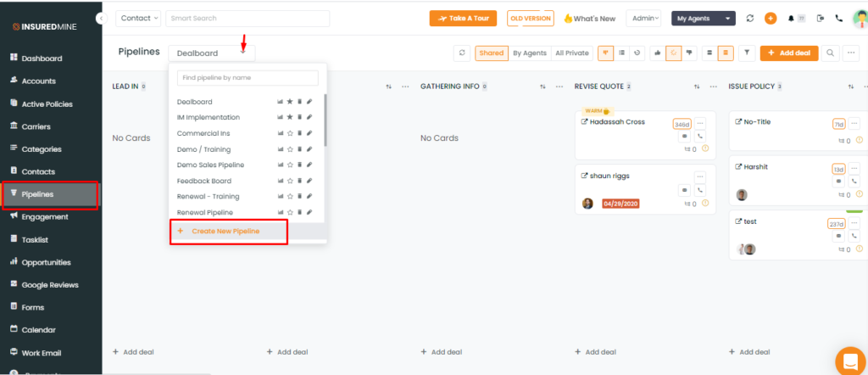The height and width of the screenshot is (375, 868).
Task: Favorite the Renewal - Training star
Action: (290, 197)
